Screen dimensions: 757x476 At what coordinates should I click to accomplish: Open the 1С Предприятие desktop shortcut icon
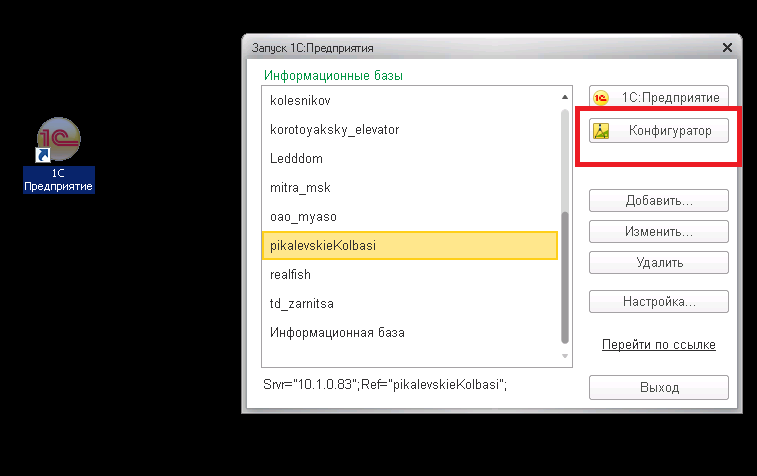pos(58,154)
